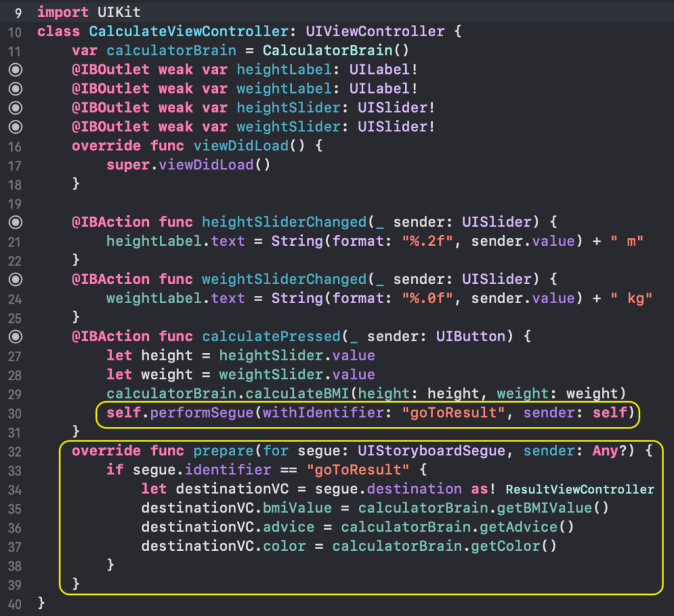Click the connection circle beside weightLabel outlet
674x616 pixels.
click(x=15, y=88)
